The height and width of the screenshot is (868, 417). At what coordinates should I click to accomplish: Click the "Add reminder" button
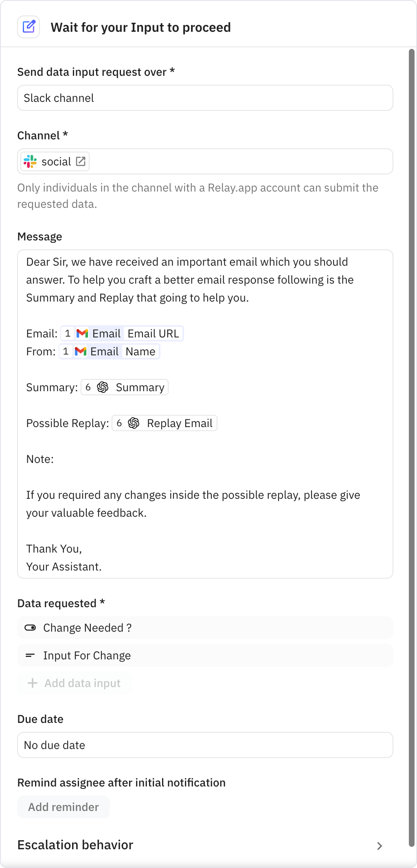click(63, 806)
